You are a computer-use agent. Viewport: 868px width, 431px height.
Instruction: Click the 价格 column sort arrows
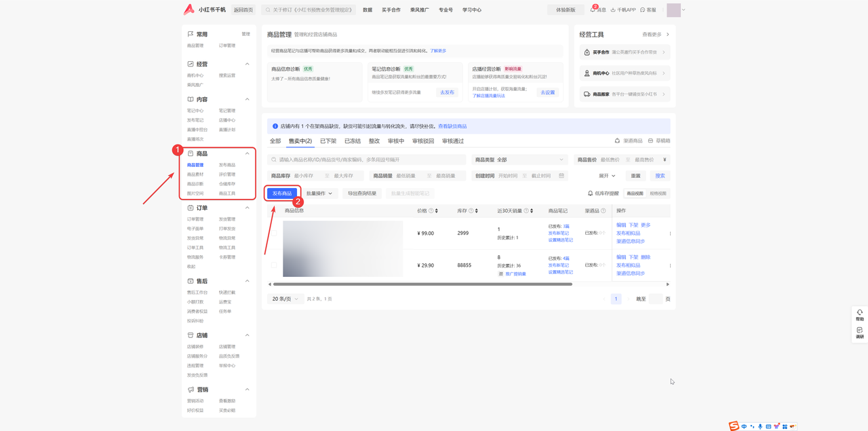pos(436,211)
